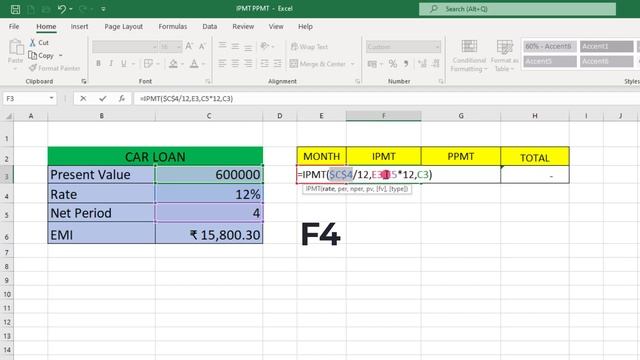The height and width of the screenshot is (360, 640).
Task: Click the Percent Style icon
Action: click(393, 64)
